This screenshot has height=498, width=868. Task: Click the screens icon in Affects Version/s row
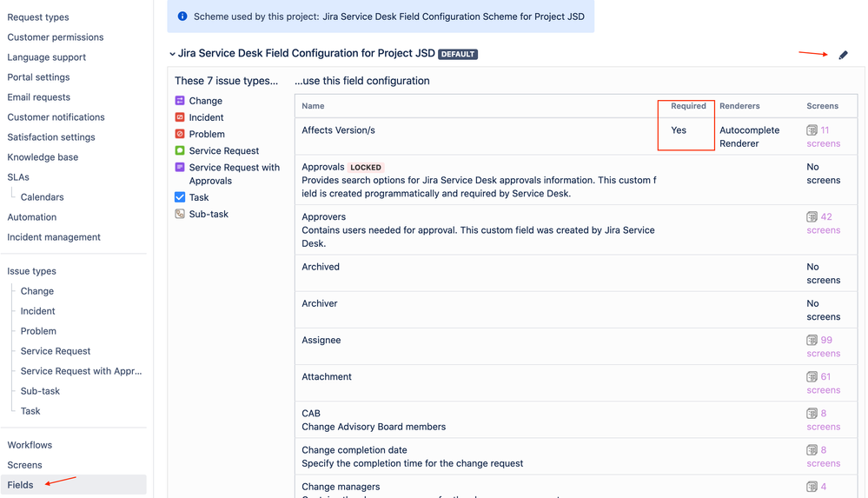pos(812,130)
